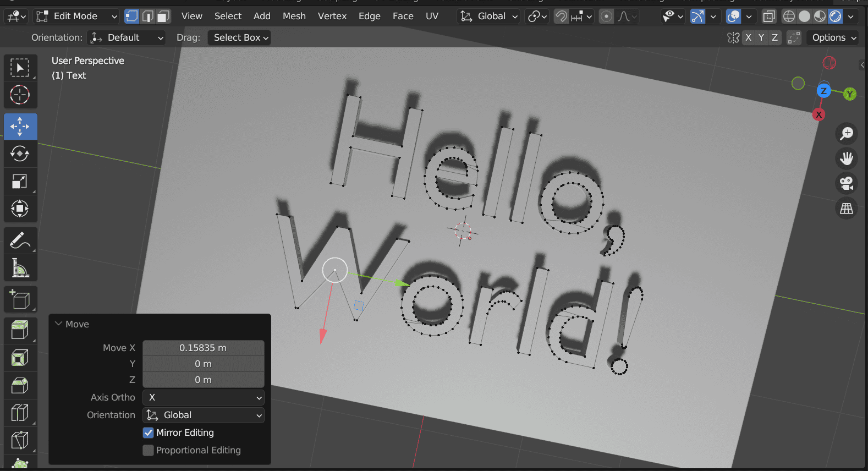The width and height of the screenshot is (868, 471).
Task: Click the blue Z axis on navigation gizmo
Action: point(823,91)
